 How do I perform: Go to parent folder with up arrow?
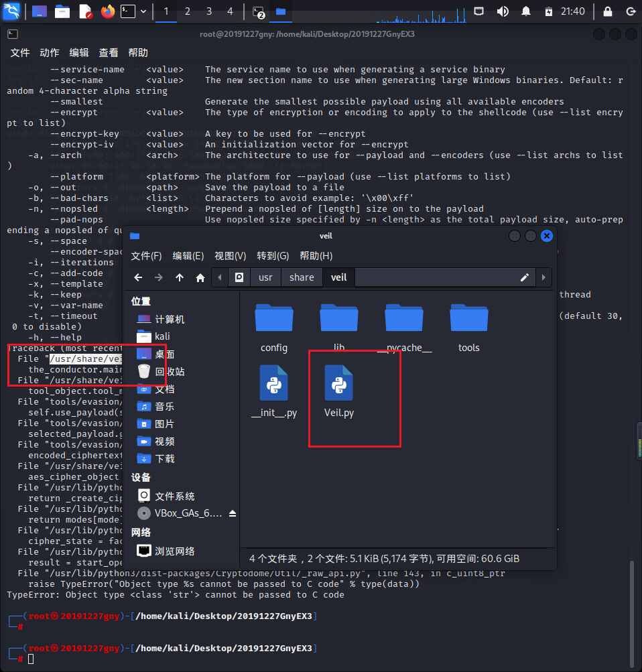point(180,278)
